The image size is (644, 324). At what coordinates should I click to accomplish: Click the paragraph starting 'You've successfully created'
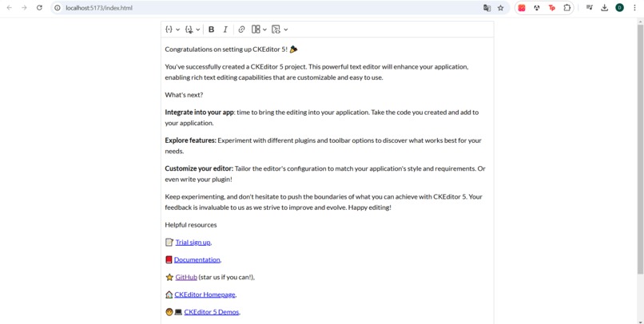point(316,72)
